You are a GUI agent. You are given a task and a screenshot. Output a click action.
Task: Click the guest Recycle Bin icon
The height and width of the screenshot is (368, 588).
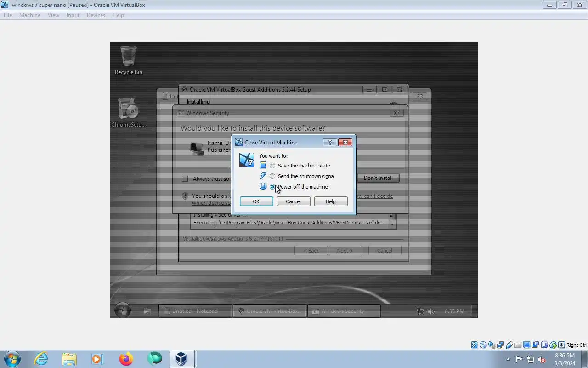click(x=129, y=60)
